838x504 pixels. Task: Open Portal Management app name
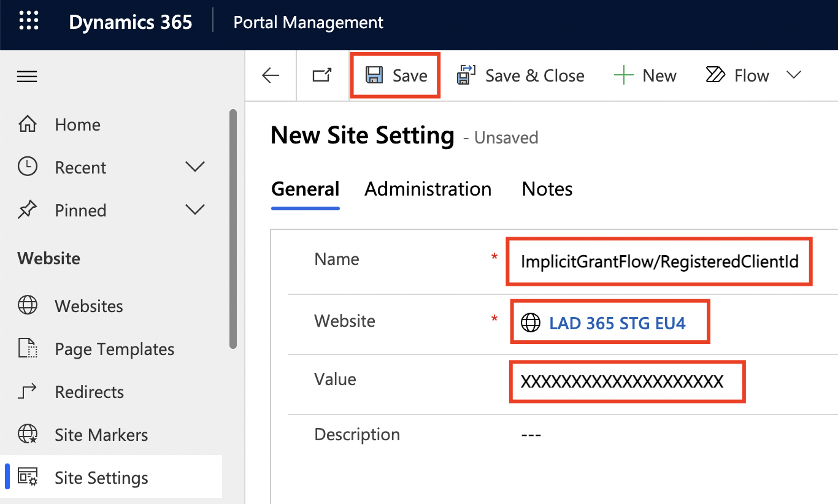(x=308, y=23)
